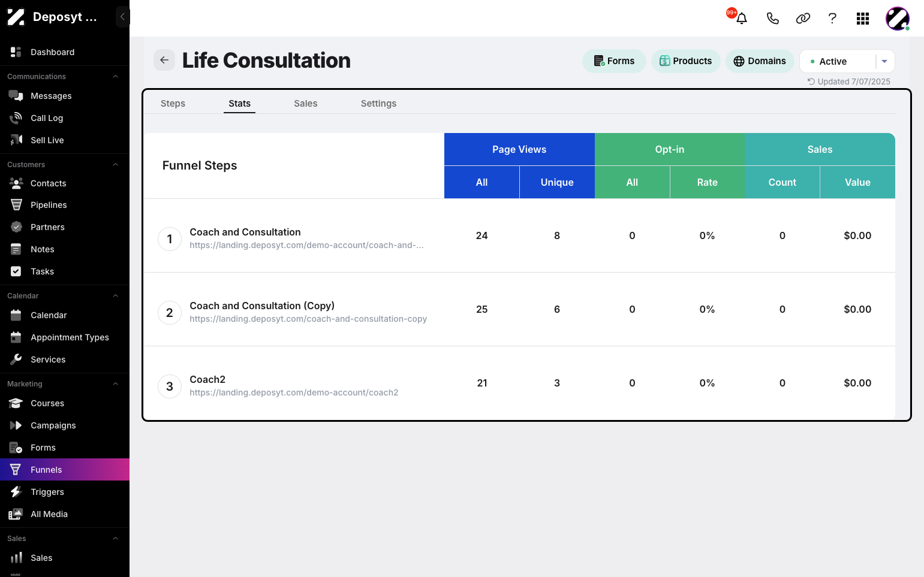The height and width of the screenshot is (577, 924).
Task: Switch to the Sales tab
Action: point(306,104)
